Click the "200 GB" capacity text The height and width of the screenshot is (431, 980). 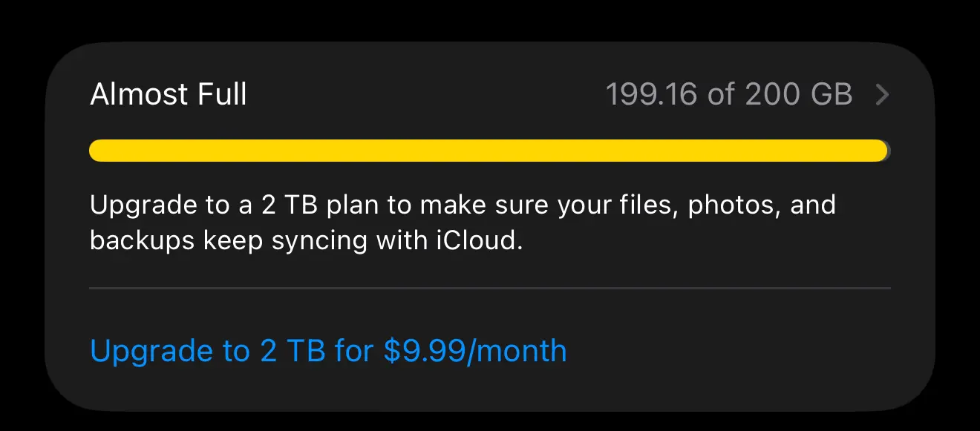pyautogui.click(x=798, y=95)
